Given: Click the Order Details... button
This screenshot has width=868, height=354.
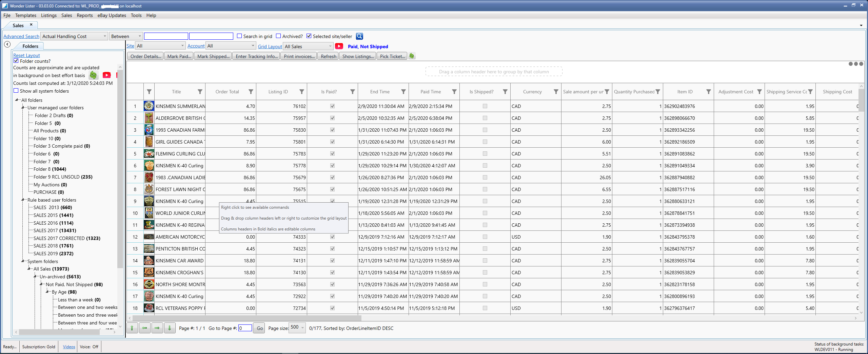Looking at the screenshot, I should 145,56.
